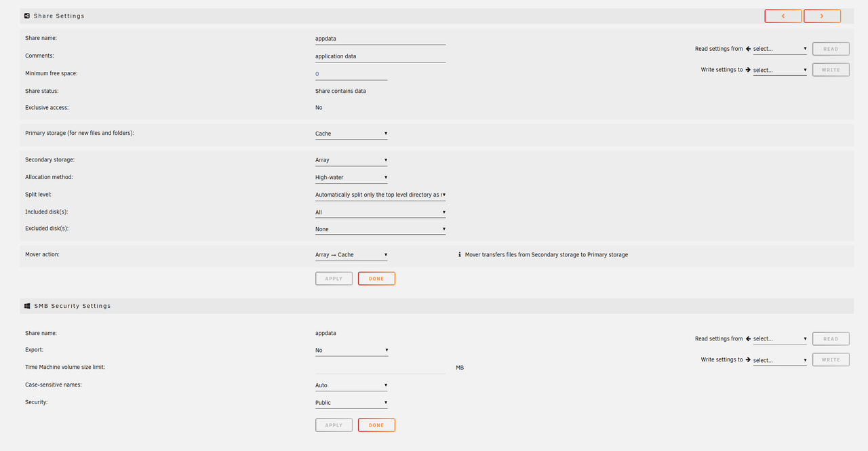Open SMB 'Write settings to' select dropdown
Viewport: 868px width, 451px height.
pyautogui.click(x=780, y=360)
